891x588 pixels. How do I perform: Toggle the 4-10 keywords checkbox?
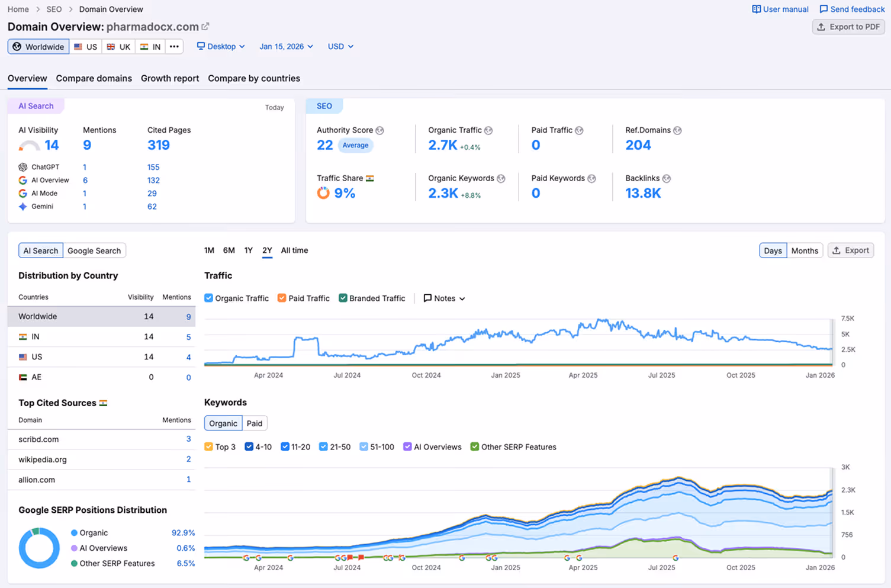(249, 446)
